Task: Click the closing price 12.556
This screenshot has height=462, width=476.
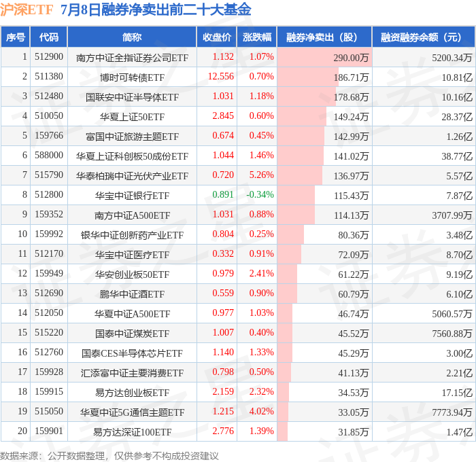Action: click(221, 77)
